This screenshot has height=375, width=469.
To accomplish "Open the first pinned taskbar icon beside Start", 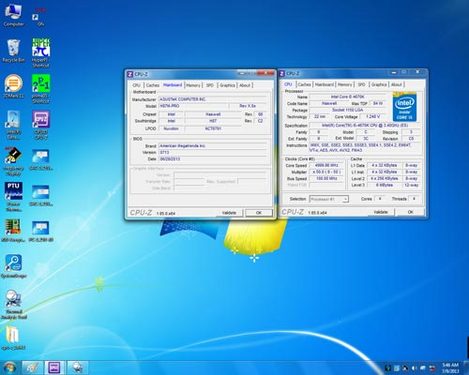I will [x=32, y=367].
